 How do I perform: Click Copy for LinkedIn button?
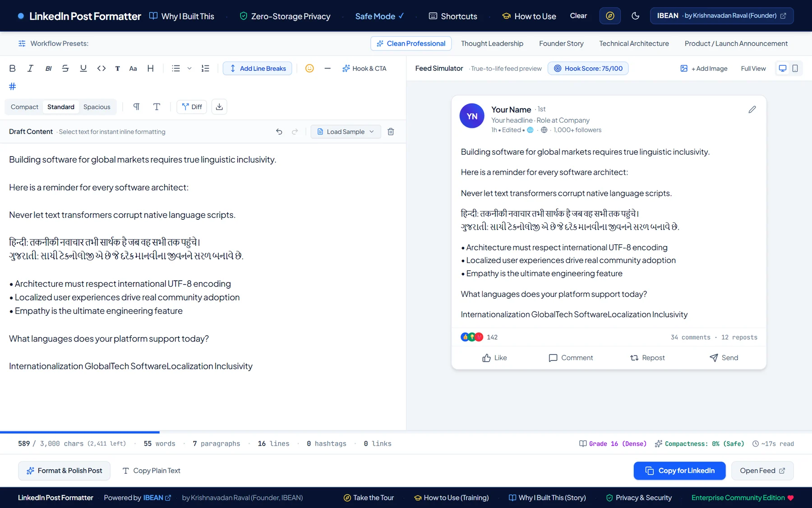[679, 471]
